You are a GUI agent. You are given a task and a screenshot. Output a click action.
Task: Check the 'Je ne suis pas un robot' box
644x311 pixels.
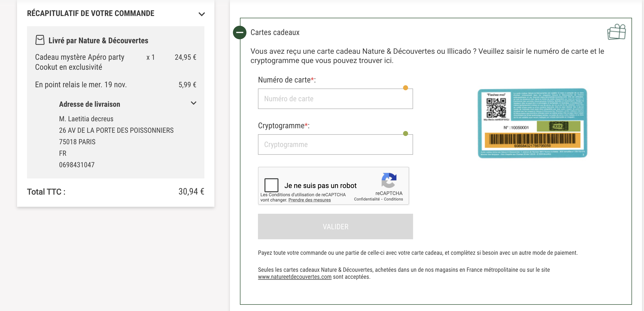click(x=271, y=185)
